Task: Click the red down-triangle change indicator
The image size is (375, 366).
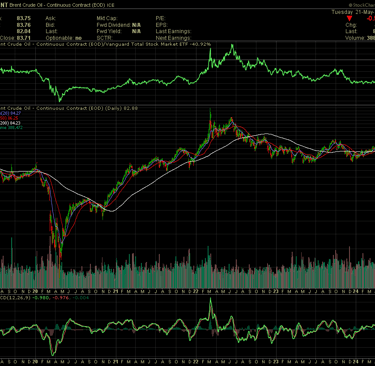Action: [x=349, y=18]
